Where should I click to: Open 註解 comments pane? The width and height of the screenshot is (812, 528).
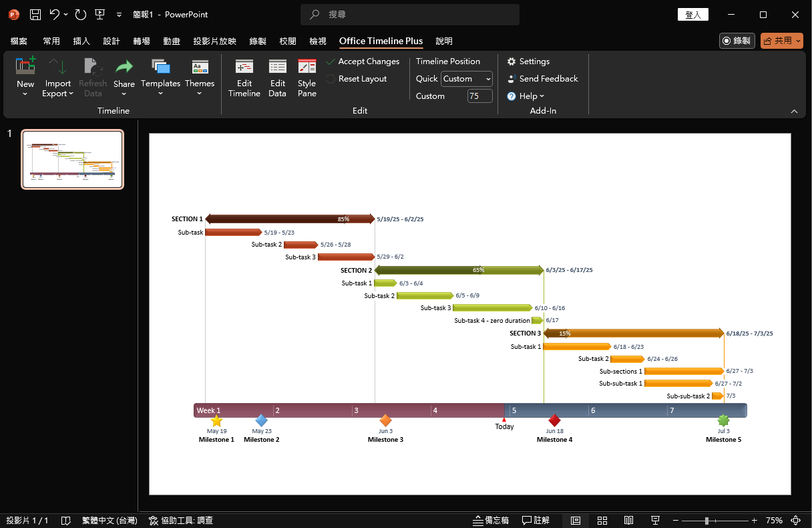pyautogui.click(x=536, y=520)
